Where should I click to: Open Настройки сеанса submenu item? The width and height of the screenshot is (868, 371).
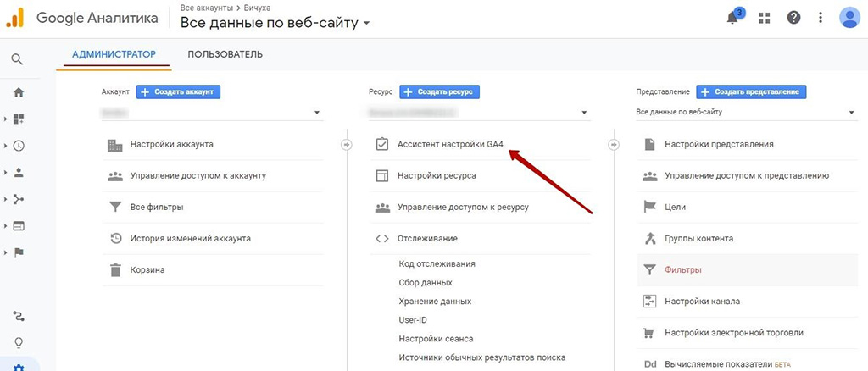click(436, 339)
